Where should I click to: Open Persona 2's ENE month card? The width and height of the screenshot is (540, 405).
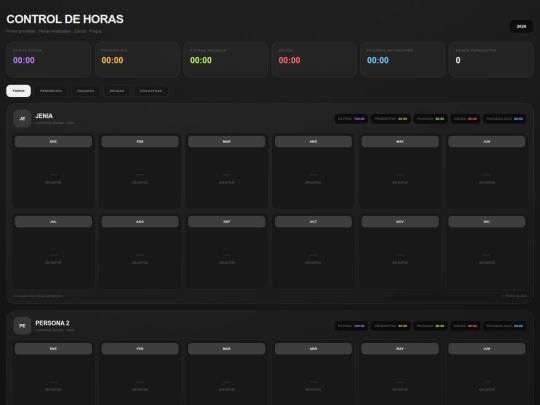pos(53,373)
